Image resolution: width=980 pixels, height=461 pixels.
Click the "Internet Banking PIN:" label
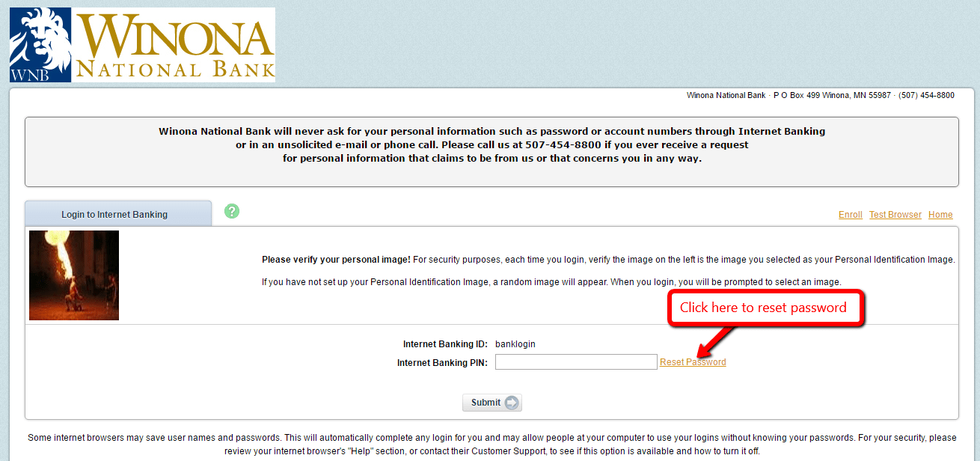(x=444, y=362)
